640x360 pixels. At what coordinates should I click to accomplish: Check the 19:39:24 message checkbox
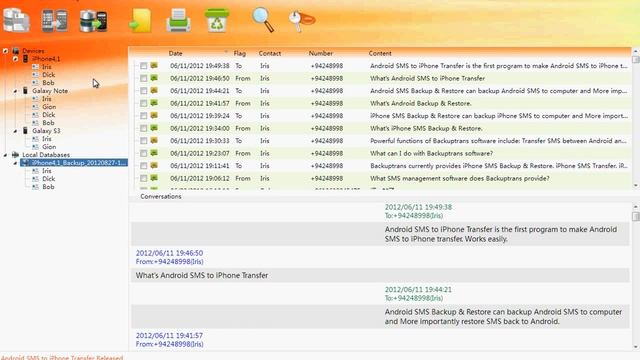pos(143,116)
